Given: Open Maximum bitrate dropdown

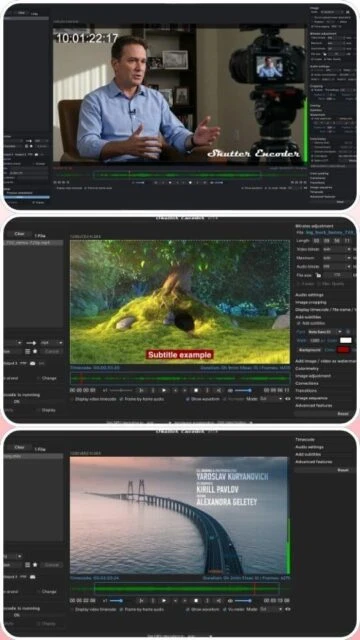Looking at the screenshot, I should [x=337, y=258].
